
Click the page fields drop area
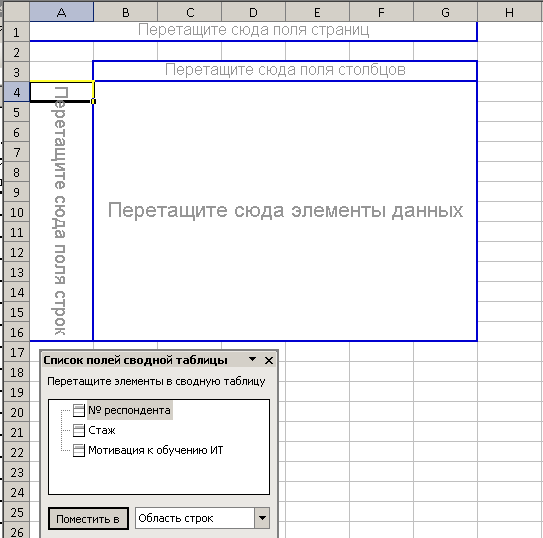[x=253, y=31]
